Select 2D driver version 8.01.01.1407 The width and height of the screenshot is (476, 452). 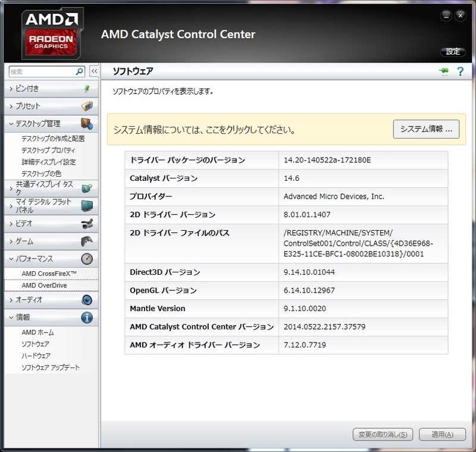pyautogui.click(x=307, y=215)
